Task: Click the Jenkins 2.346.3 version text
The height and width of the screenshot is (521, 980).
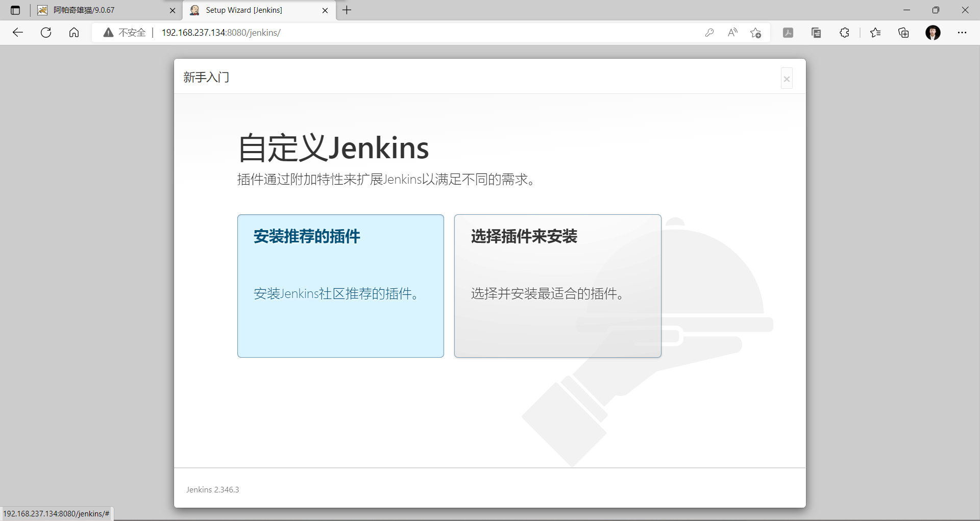Action: 212,489
